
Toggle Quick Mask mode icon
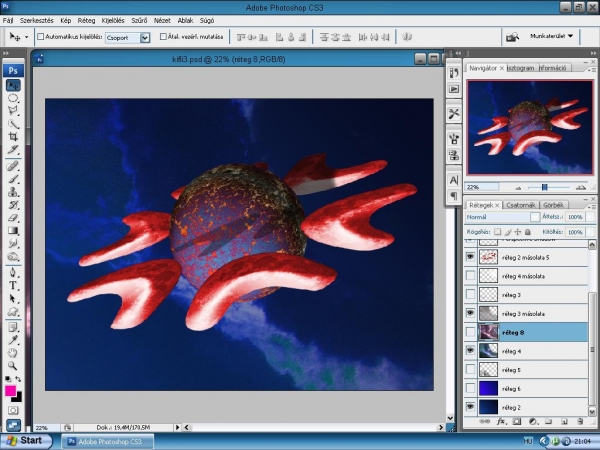tap(13, 411)
